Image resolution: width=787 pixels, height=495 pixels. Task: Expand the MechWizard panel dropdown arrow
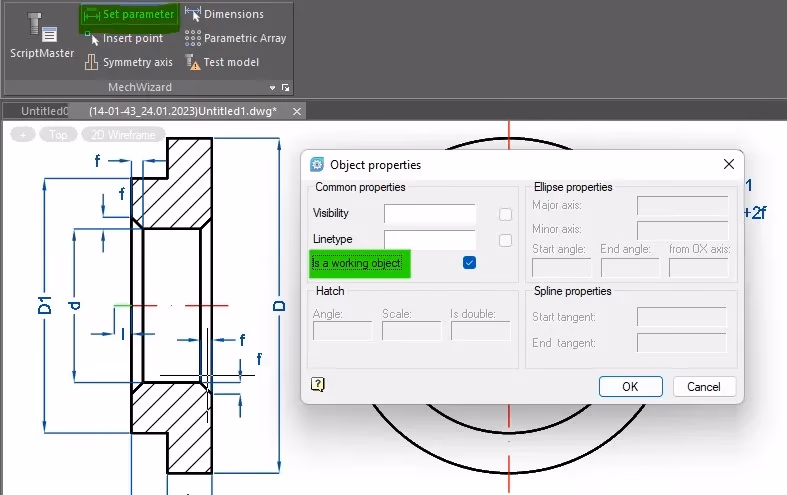pyautogui.click(x=273, y=88)
